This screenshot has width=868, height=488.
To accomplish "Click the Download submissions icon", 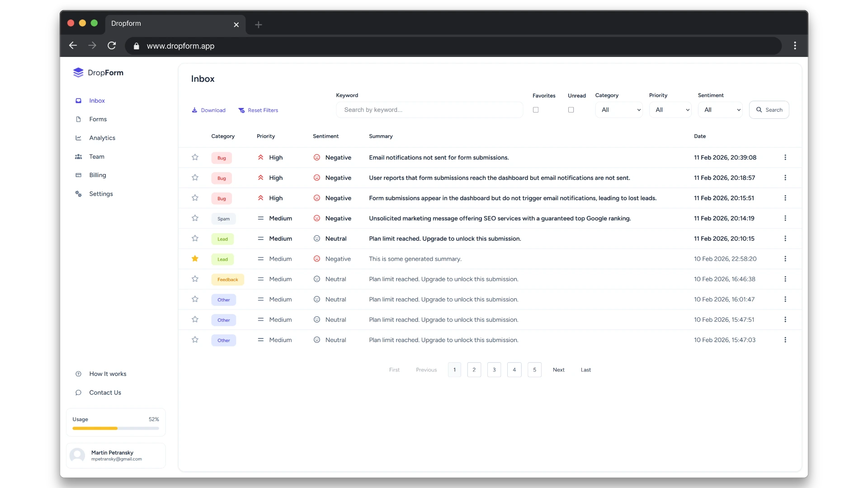I will pos(194,110).
